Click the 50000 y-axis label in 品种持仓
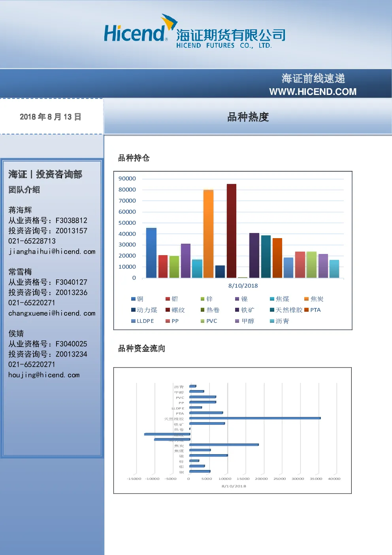 [x=127, y=223]
